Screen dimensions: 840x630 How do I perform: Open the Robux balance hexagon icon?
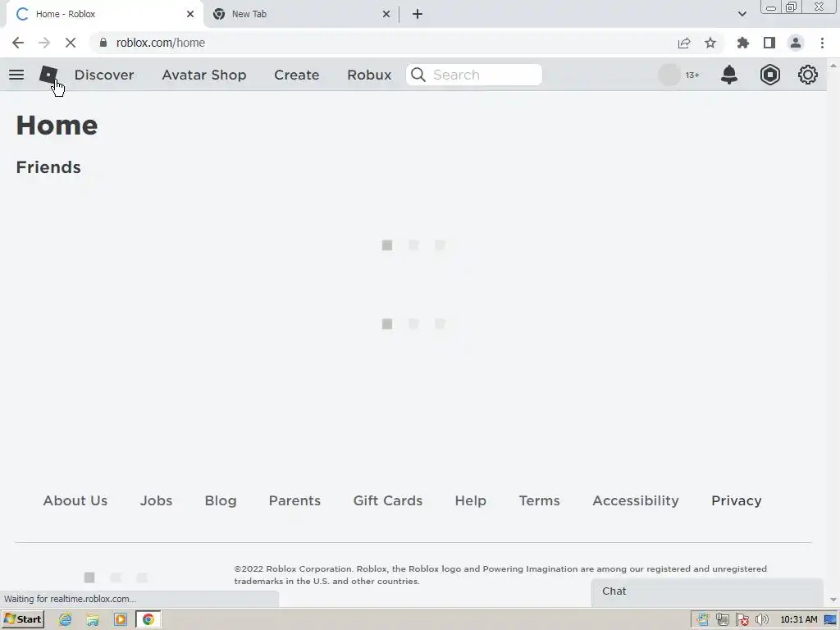[x=769, y=75]
